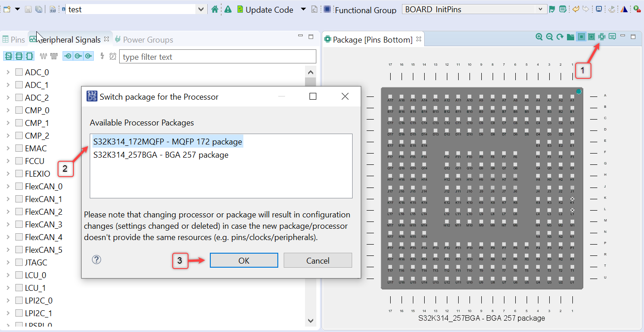Click the green home icon in toolbar

coord(215,9)
